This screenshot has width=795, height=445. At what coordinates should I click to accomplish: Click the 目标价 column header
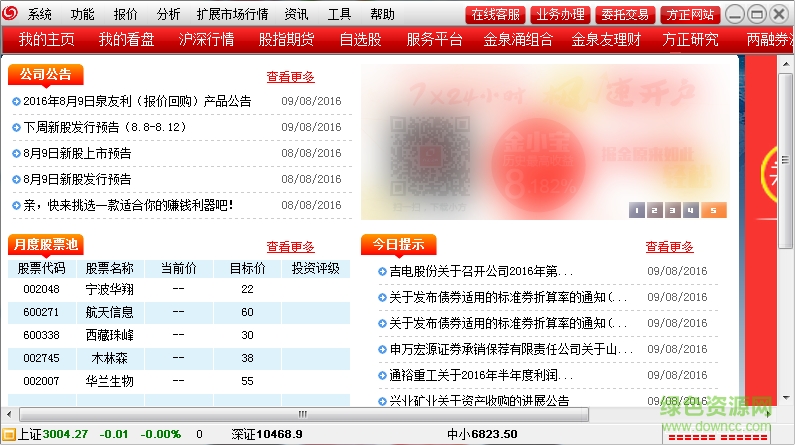coord(247,268)
